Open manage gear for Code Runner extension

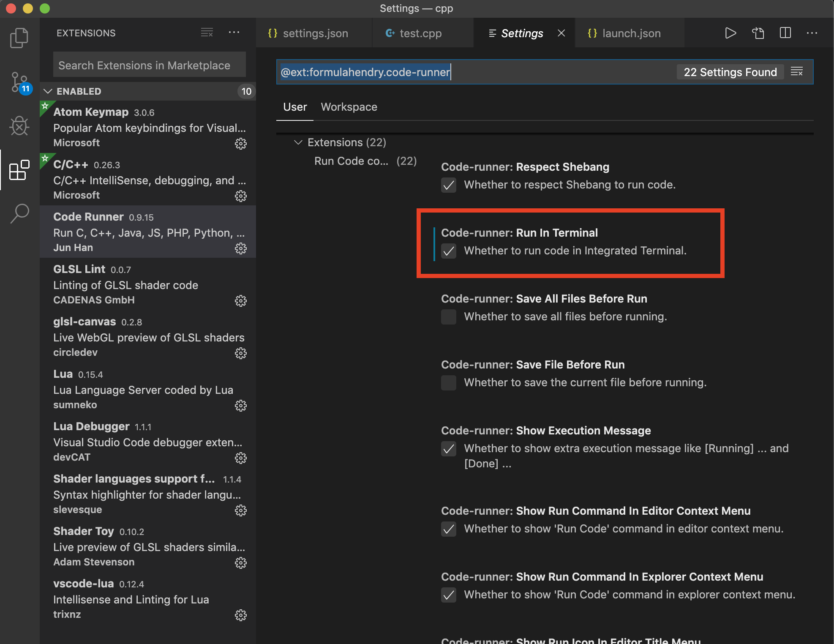241,248
